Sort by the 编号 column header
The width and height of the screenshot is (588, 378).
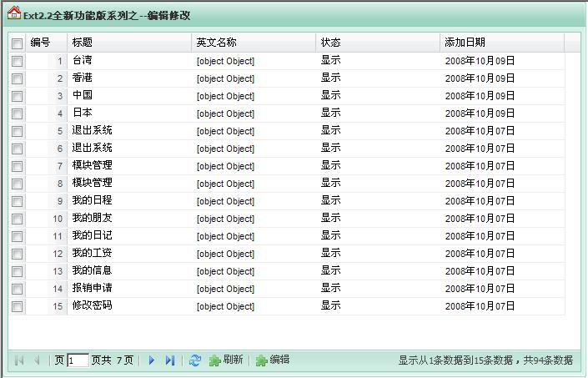coord(47,43)
